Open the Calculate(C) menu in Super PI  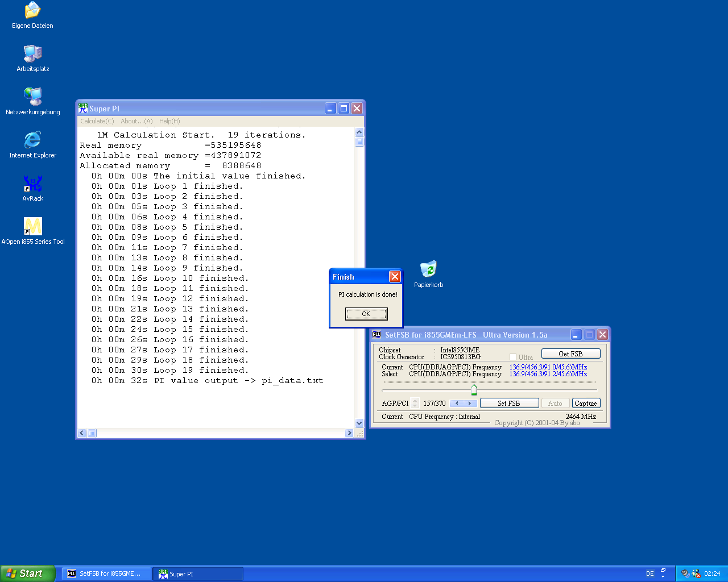[97, 121]
